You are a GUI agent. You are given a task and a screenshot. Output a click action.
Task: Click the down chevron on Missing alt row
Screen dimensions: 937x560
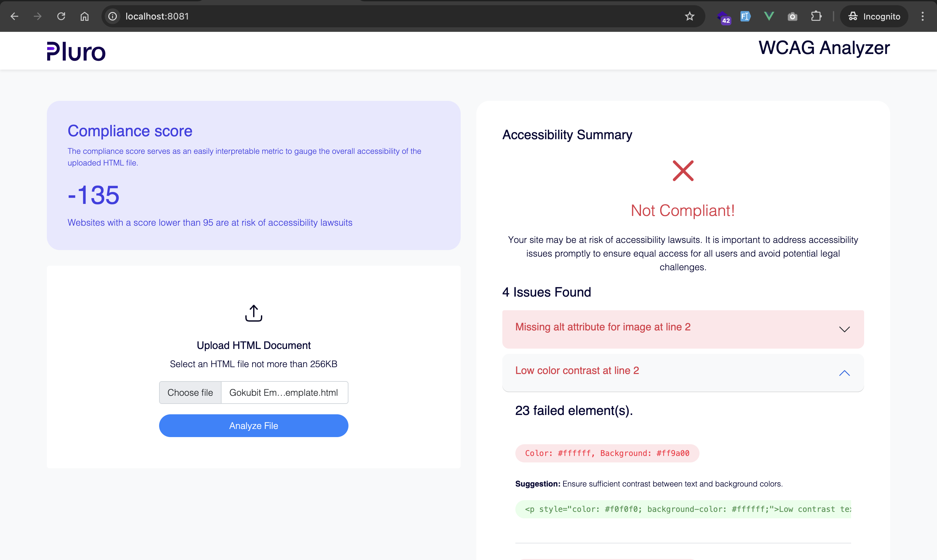pyautogui.click(x=844, y=329)
